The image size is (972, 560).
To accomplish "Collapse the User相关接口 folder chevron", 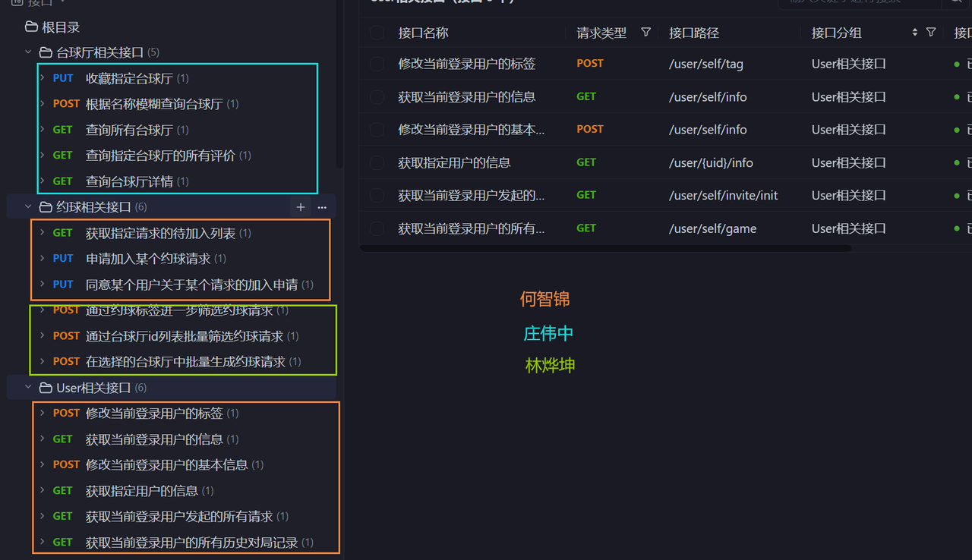I will [x=28, y=388].
